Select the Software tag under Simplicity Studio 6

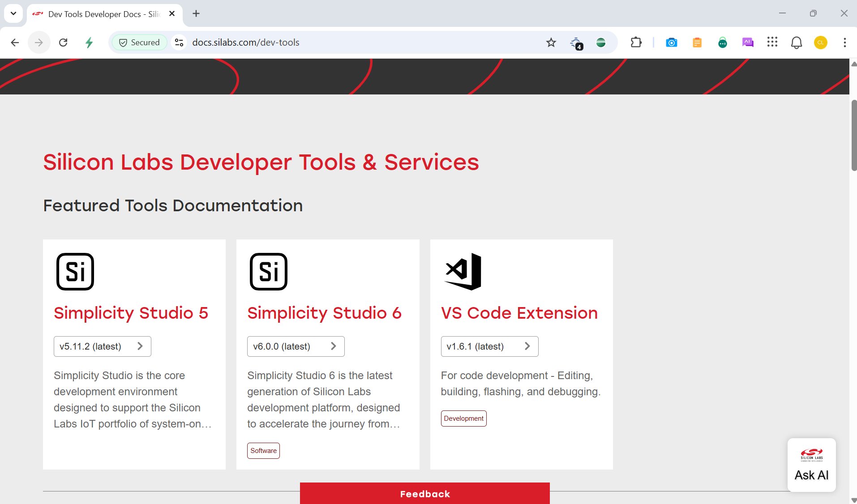click(263, 451)
